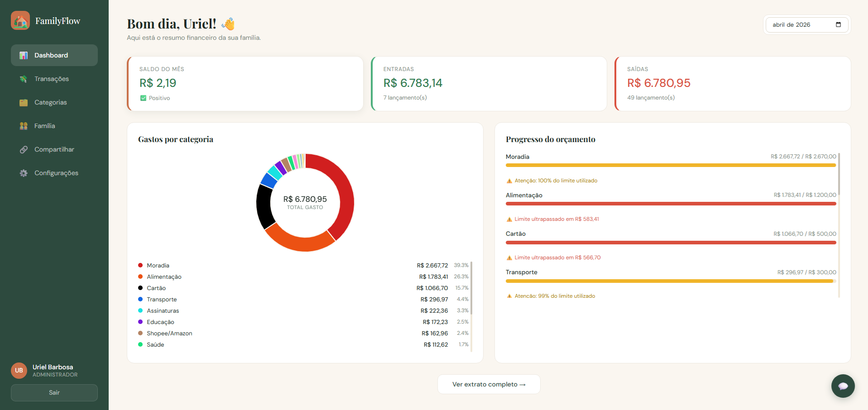Click the brown Shopee/Amazon legend dot
The image size is (868, 410).
click(140, 333)
